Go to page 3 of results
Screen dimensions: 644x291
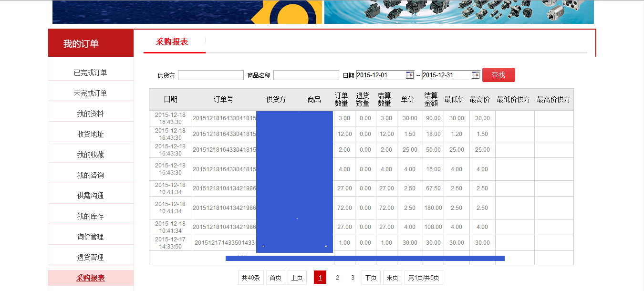[x=353, y=278]
